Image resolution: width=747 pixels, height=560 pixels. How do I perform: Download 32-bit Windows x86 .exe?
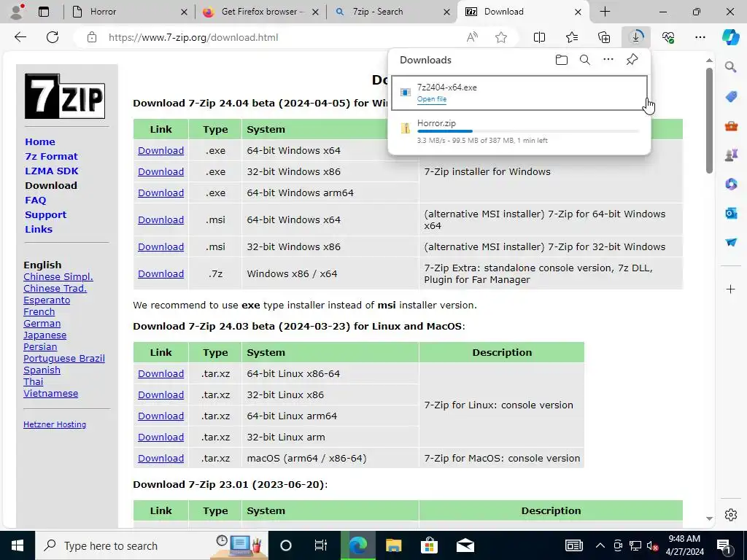click(x=161, y=171)
